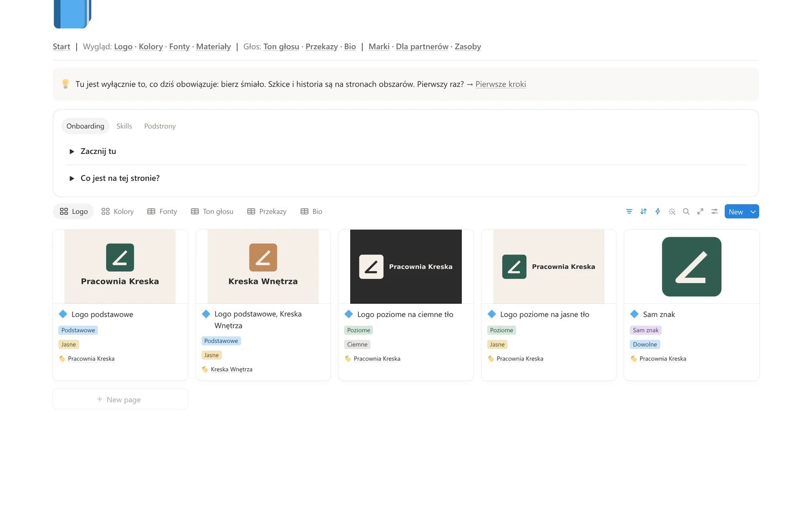Screen dimensions: 812x508
Task: Open the dropdown arrow next to New
Action: (x=753, y=212)
